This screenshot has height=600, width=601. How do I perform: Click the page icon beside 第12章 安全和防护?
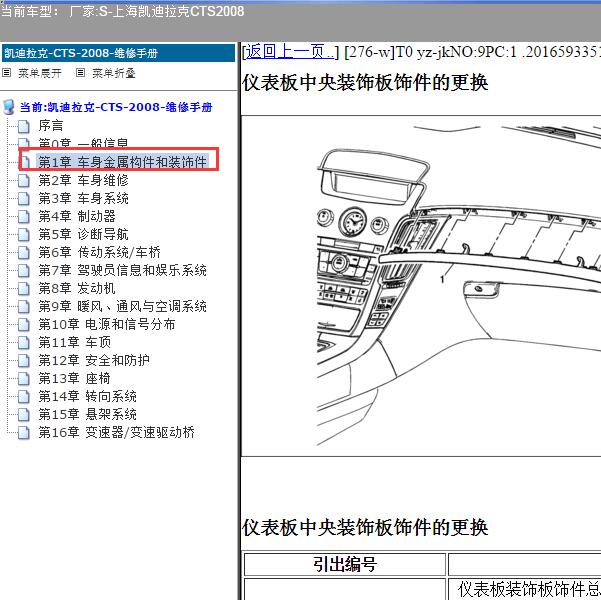click(x=24, y=361)
